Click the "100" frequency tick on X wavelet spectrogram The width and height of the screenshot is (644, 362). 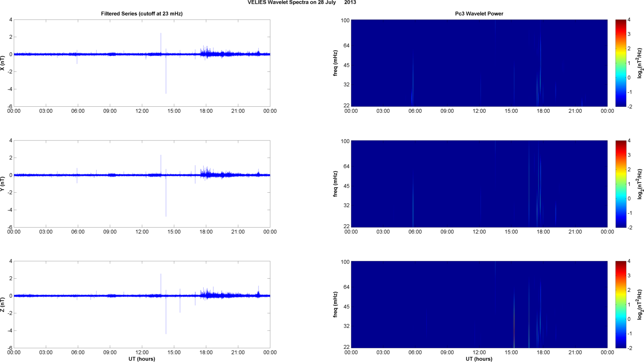click(345, 20)
